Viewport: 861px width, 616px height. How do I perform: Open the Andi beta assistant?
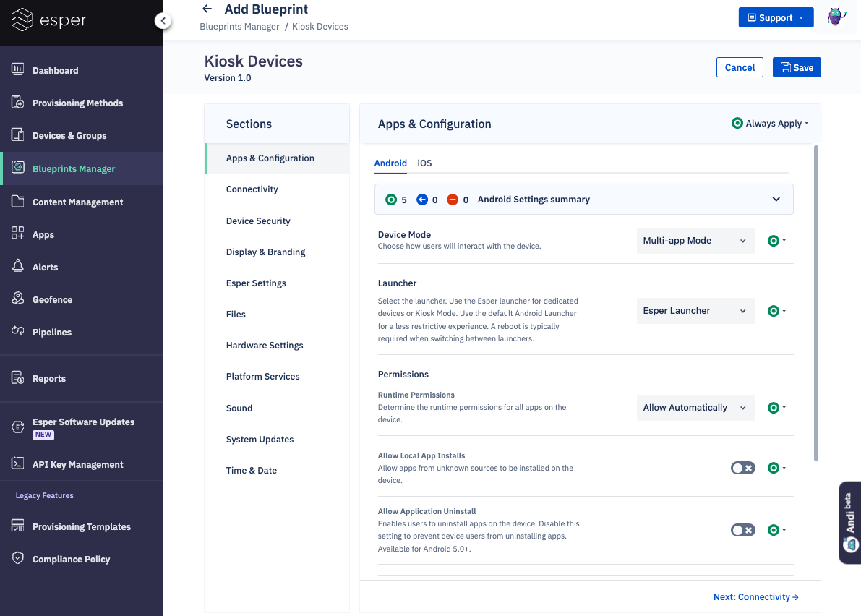(x=849, y=522)
